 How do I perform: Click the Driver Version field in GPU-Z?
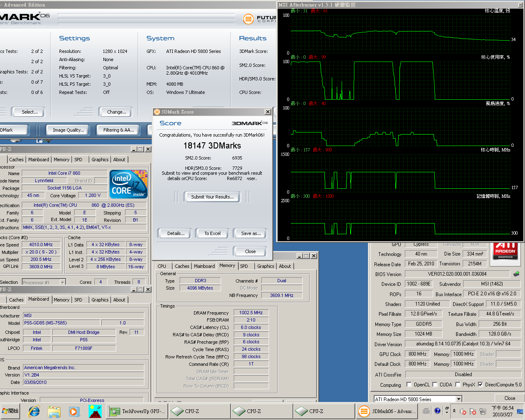pos(463,344)
